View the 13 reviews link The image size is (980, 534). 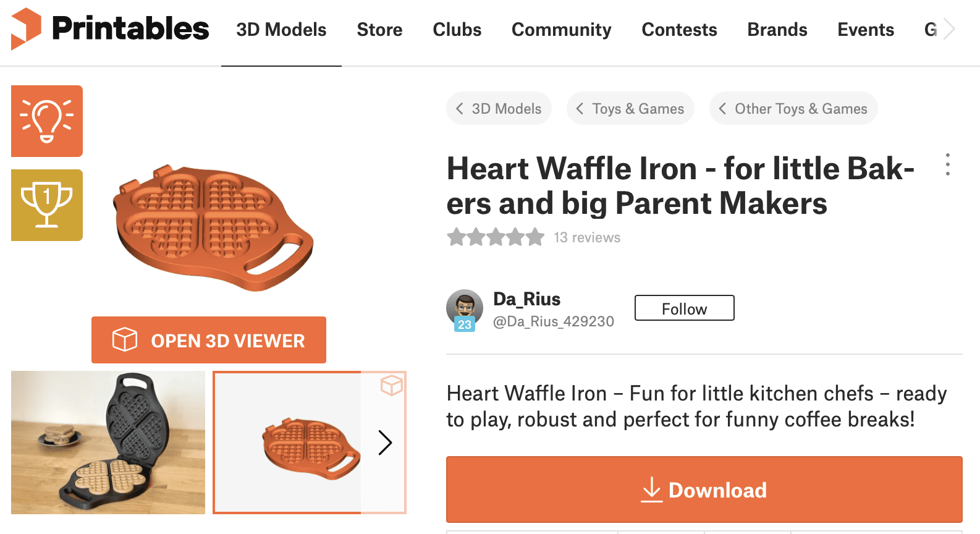pos(587,237)
